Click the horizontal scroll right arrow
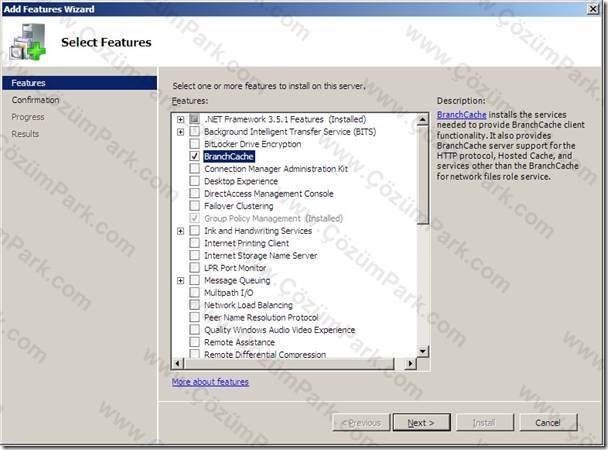Viewport: 608px width, 450px height. tap(410, 364)
